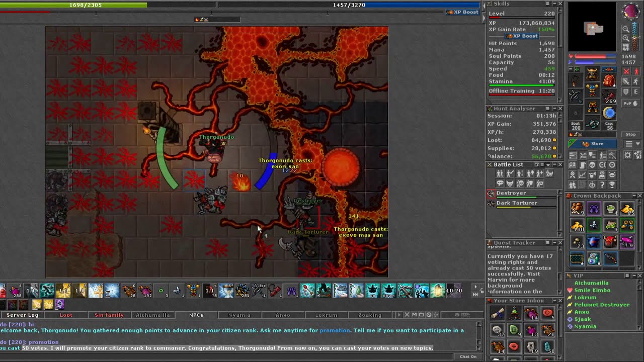
Task: Open the VIP panel menu
Action: 627,276
